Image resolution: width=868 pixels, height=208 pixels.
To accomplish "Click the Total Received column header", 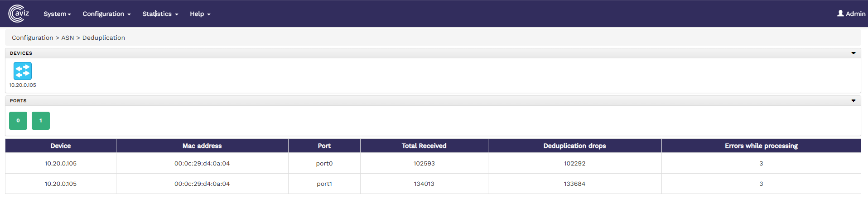I will coord(424,146).
